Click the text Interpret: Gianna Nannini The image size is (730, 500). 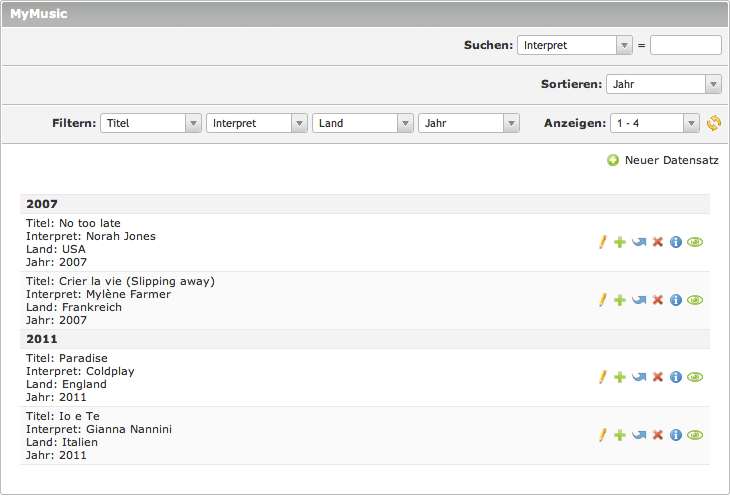99,430
